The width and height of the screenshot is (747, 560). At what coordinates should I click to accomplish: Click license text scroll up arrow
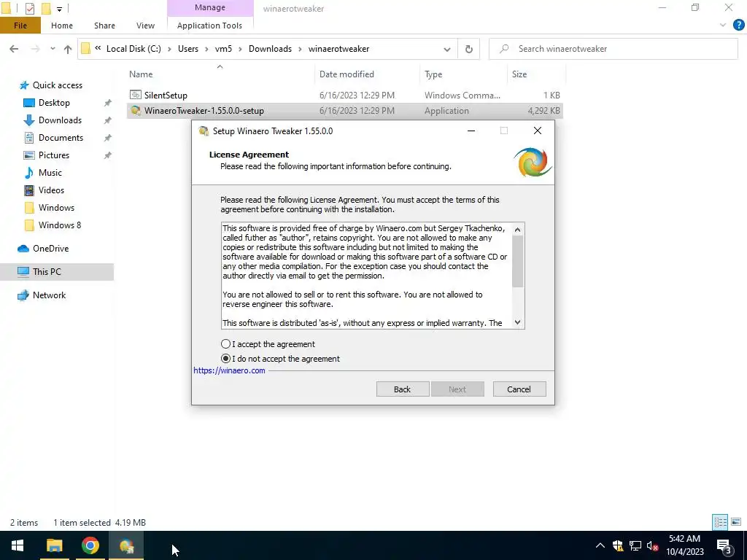click(517, 230)
